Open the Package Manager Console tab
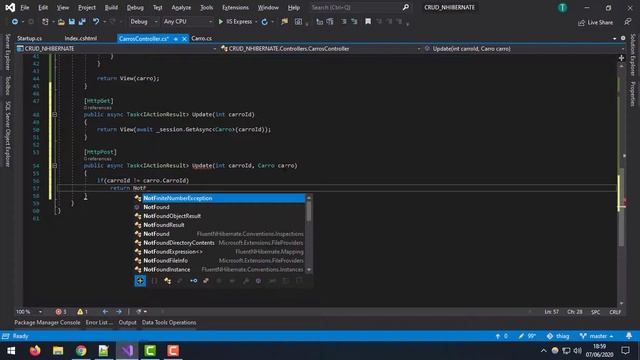This screenshot has width=640, height=360. click(x=47, y=322)
